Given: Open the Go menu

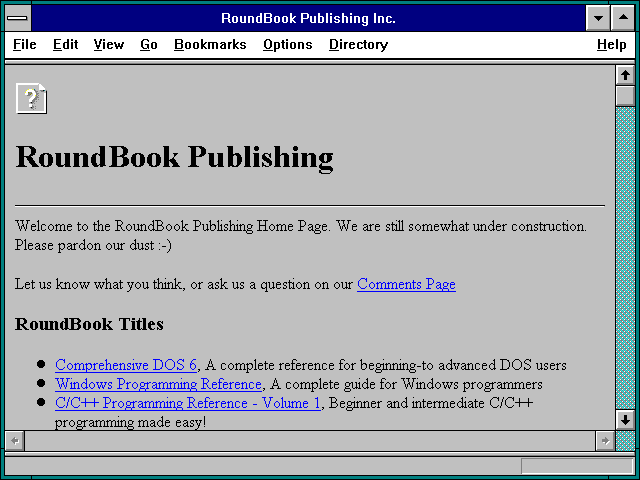Looking at the screenshot, I should [x=149, y=44].
